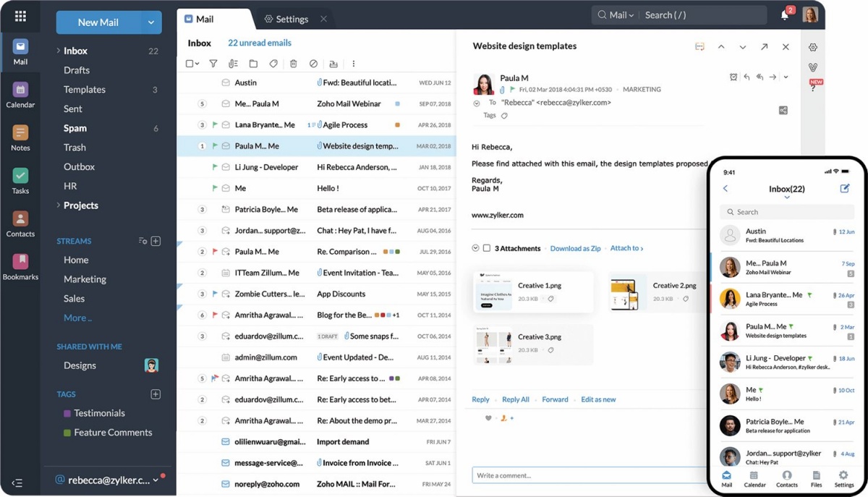This screenshot has height=497, width=868.
Task: Click Edit as new link
Action: click(598, 399)
